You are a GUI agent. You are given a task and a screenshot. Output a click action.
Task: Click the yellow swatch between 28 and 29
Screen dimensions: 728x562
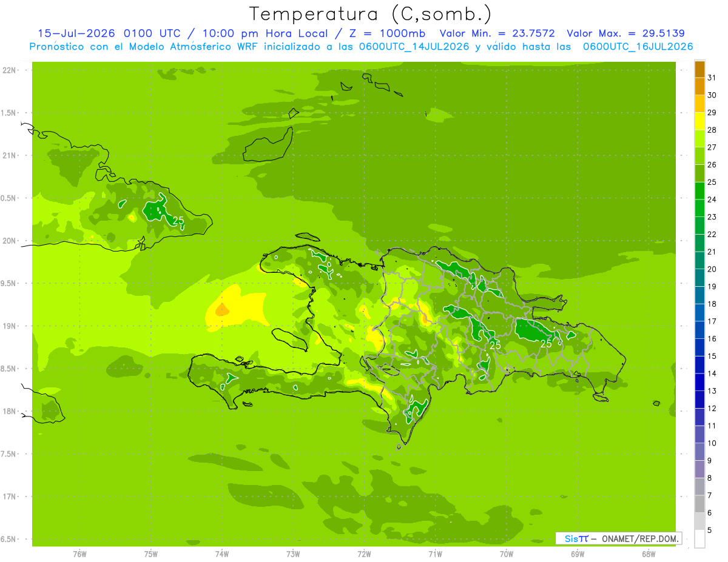coord(699,121)
